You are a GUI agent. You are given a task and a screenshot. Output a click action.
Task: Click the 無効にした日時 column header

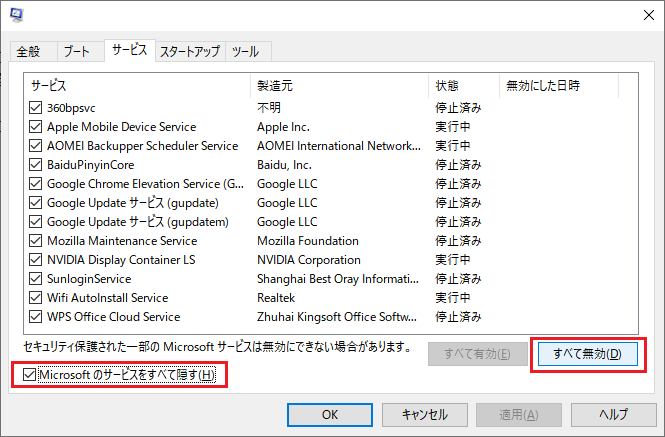click(559, 86)
